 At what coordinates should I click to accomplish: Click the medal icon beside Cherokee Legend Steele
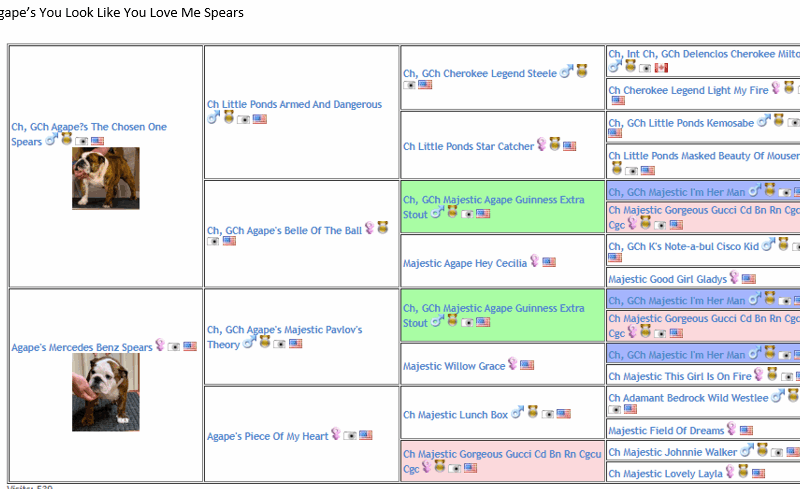(x=582, y=71)
